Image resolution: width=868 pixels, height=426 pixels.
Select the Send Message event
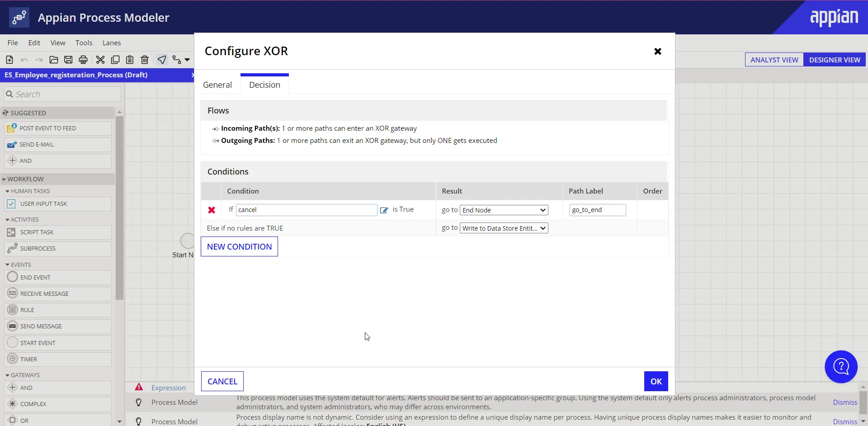[58, 327]
